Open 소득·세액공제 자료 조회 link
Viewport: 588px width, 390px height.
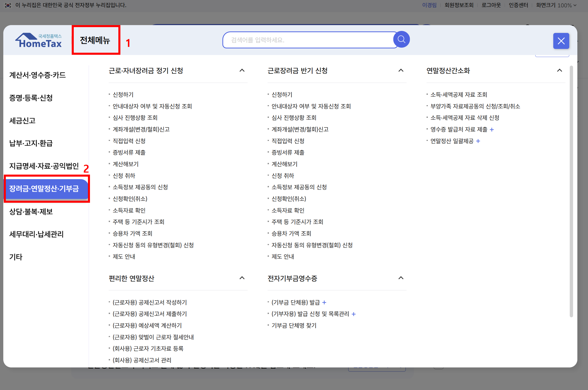tap(459, 95)
